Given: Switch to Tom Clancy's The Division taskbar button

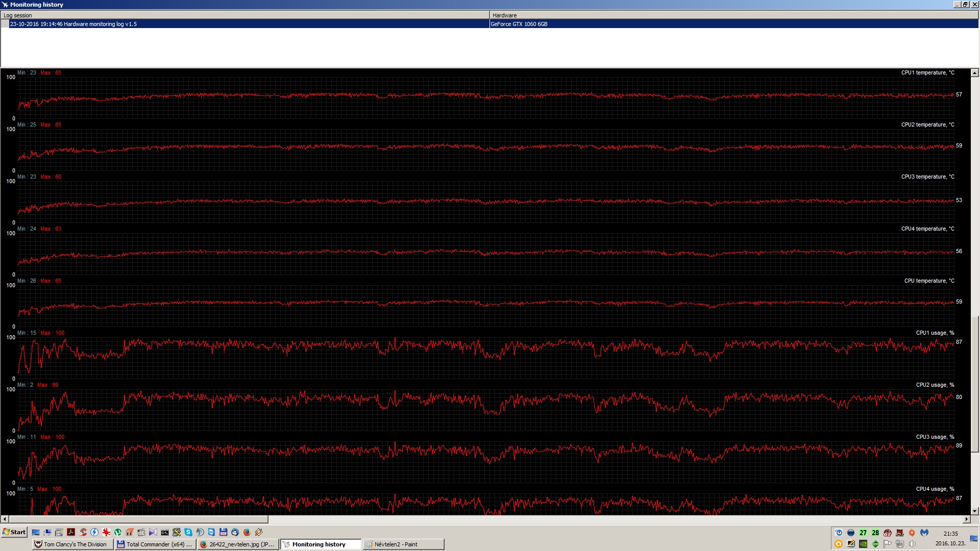Looking at the screenshot, I should (72, 544).
